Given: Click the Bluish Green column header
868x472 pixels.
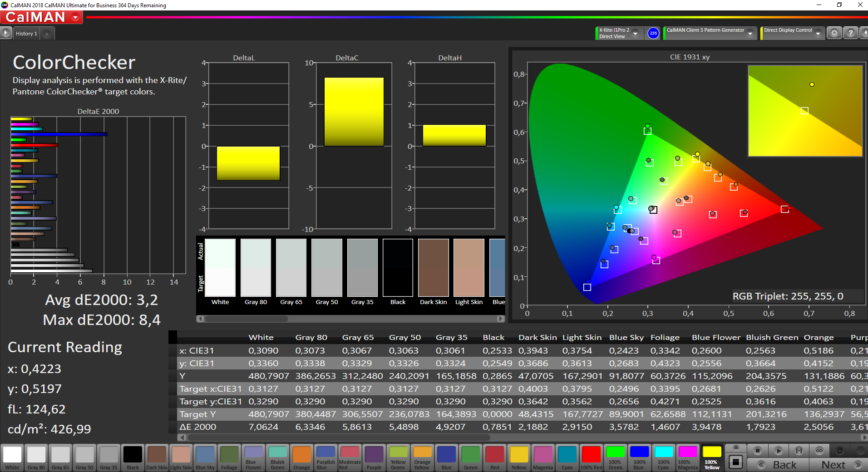Looking at the screenshot, I should 772,337.
